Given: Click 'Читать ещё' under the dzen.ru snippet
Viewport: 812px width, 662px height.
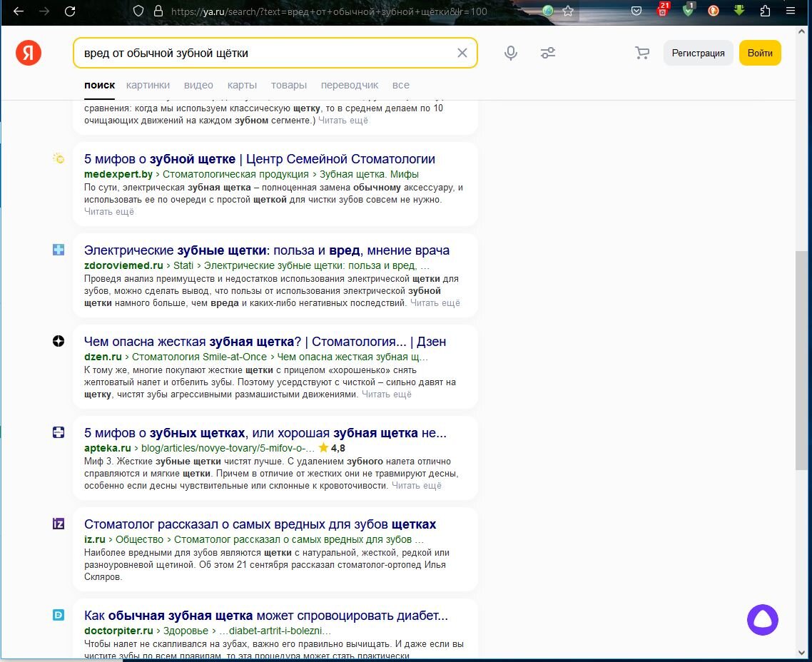Looking at the screenshot, I should click(386, 394).
